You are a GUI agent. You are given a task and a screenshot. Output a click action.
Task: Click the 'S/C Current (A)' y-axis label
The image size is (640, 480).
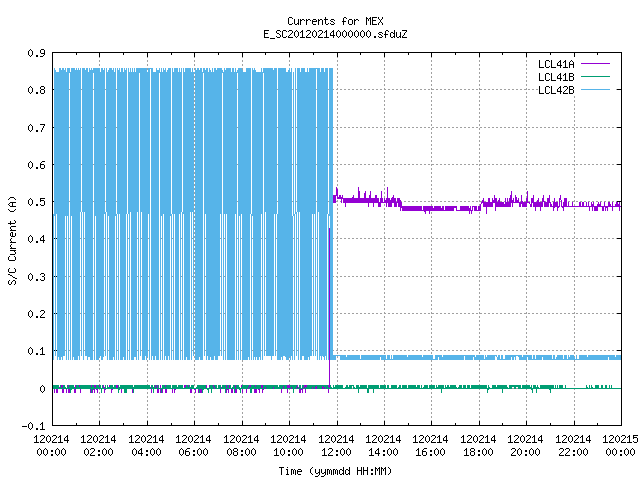13,241
